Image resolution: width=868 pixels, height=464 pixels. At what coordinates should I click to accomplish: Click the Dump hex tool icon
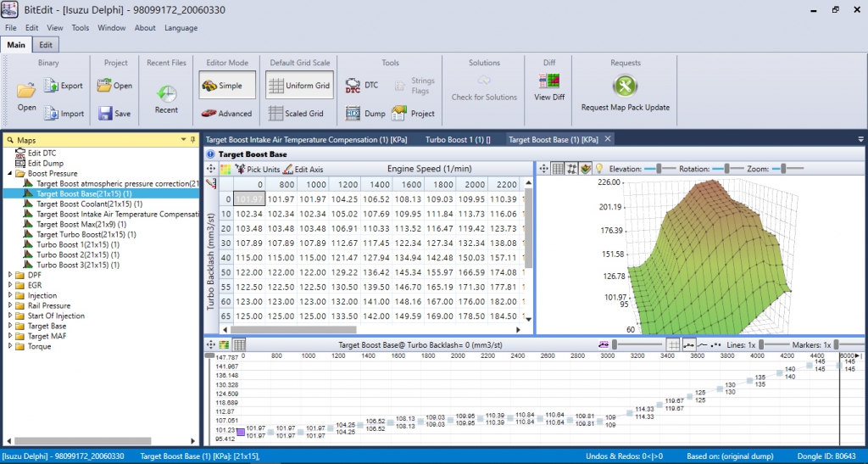(353, 114)
